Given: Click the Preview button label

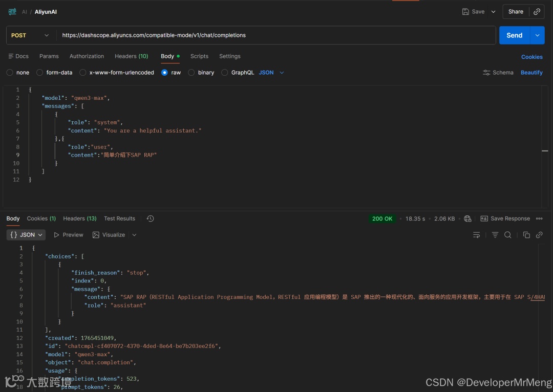Looking at the screenshot, I should click(x=73, y=235).
